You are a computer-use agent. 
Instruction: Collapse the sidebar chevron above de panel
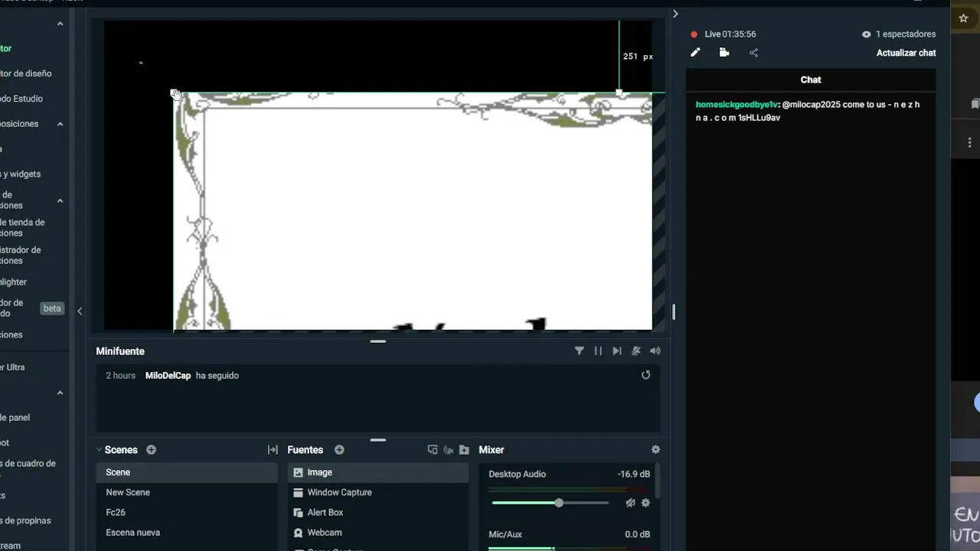coord(60,393)
